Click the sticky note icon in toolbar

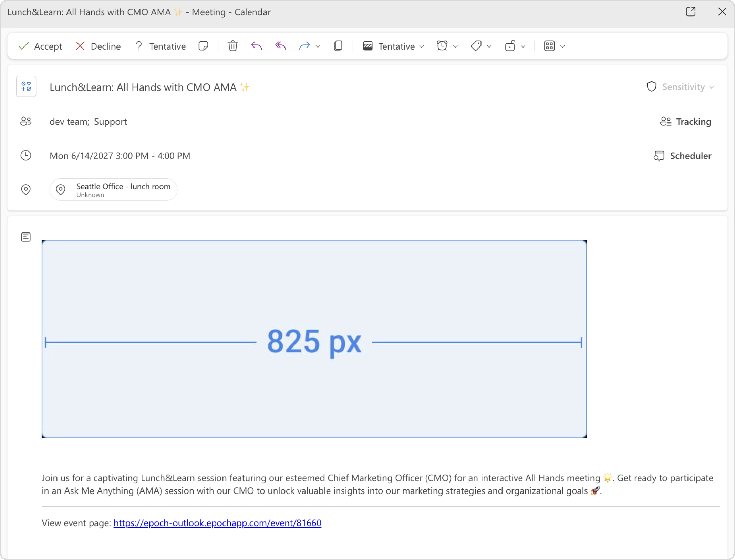(204, 46)
